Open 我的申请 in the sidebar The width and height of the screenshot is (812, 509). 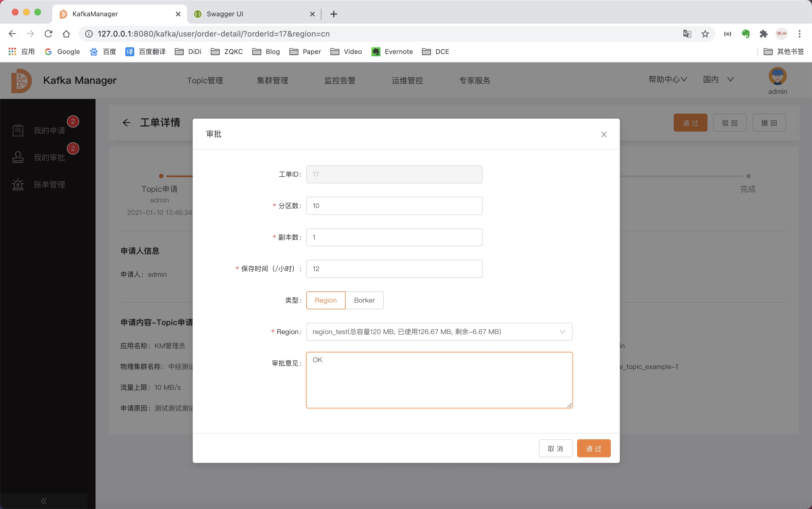(x=49, y=130)
